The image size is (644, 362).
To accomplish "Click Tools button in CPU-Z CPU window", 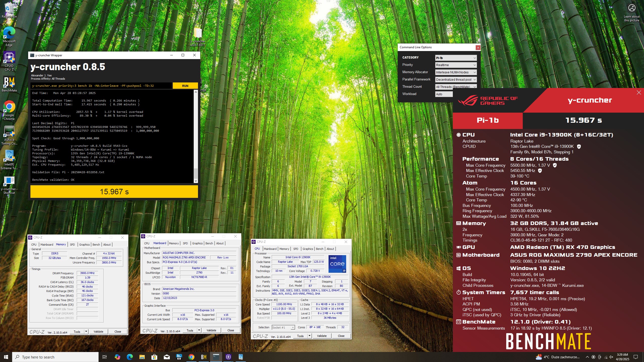I will [300, 336].
